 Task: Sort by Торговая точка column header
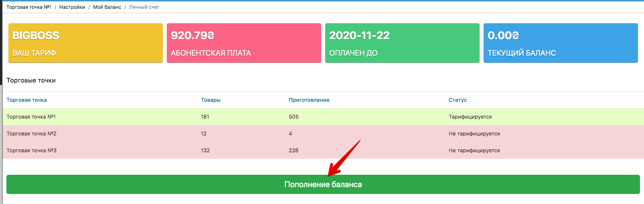(x=26, y=100)
